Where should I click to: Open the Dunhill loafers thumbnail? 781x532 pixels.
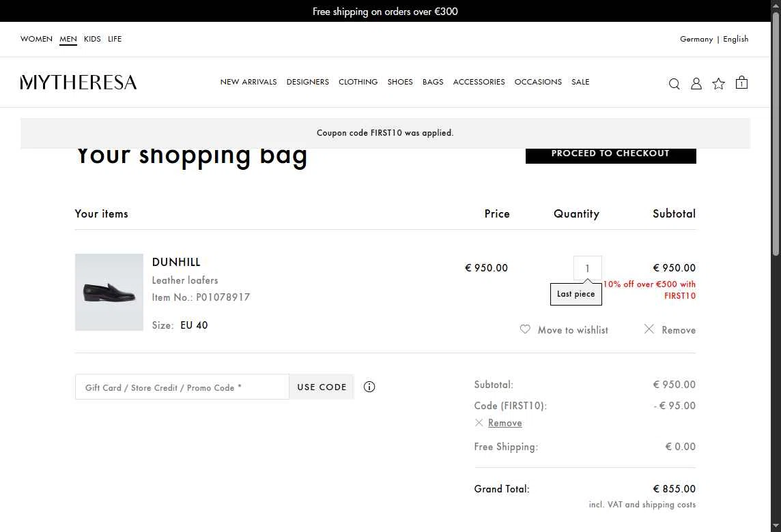109,292
